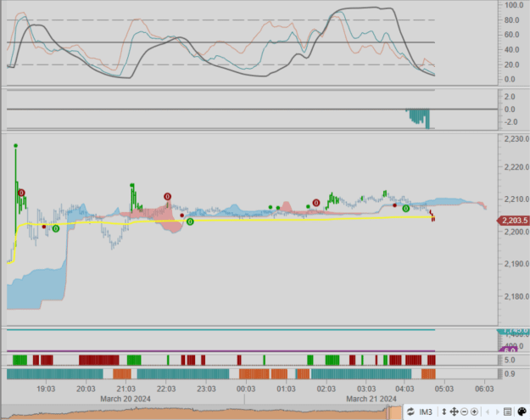This screenshot has height=420, width=530.
Task: Click the 00:03 time axis label
Action: [x=246, y=389]
